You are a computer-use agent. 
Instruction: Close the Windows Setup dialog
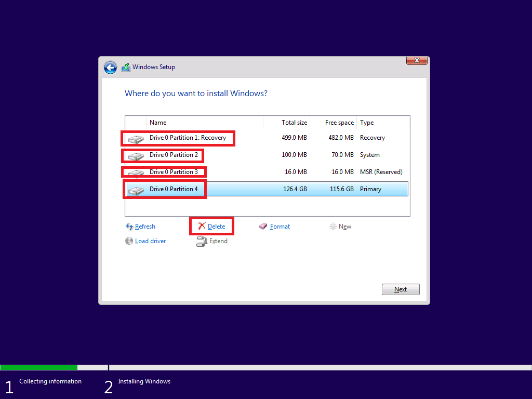[417, 60]
